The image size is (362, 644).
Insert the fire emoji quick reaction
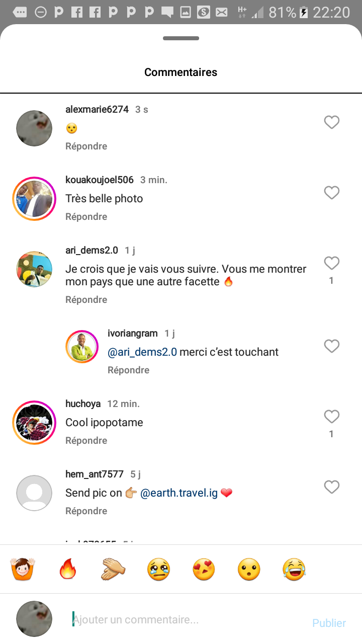tap(67, 570)
